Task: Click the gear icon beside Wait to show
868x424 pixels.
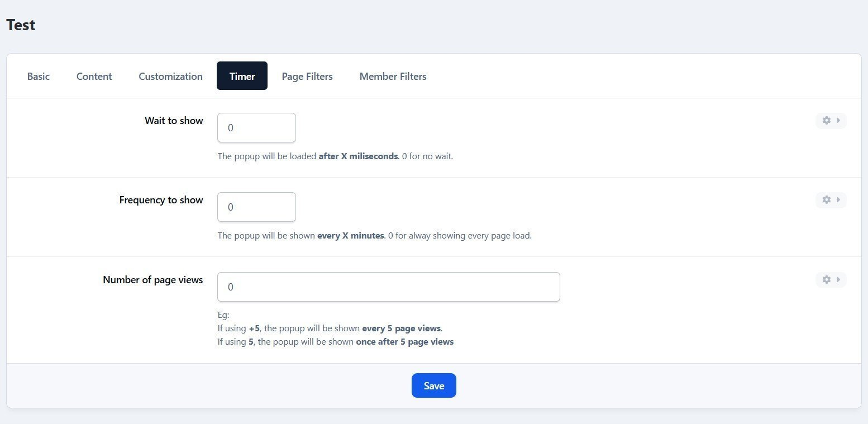Action: (x=826, y=121)
